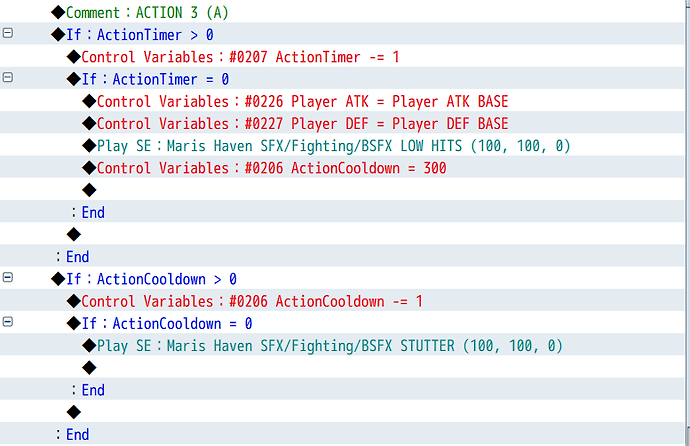Select '#0226 Player ATK = Player ATK BASE' line
The width and height of the screenshot is (690, 446).
tap(295, 102)
